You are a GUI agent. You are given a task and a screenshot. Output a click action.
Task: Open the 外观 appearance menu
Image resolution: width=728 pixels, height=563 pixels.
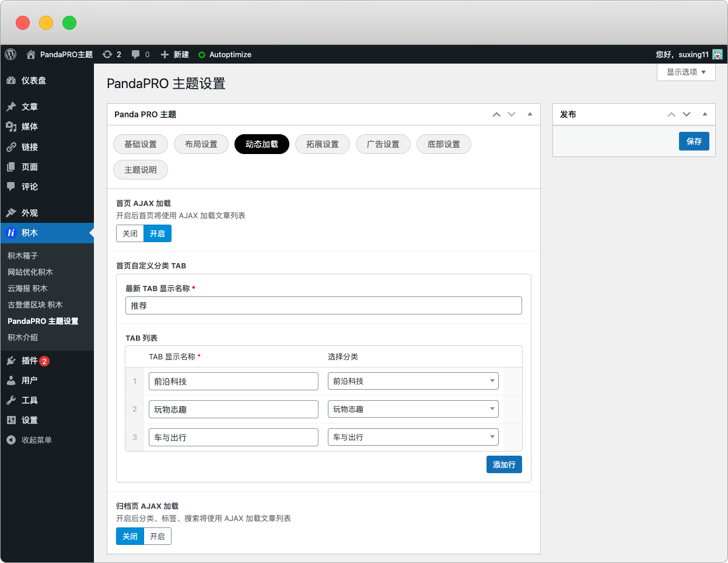click(x=47, y=213)
